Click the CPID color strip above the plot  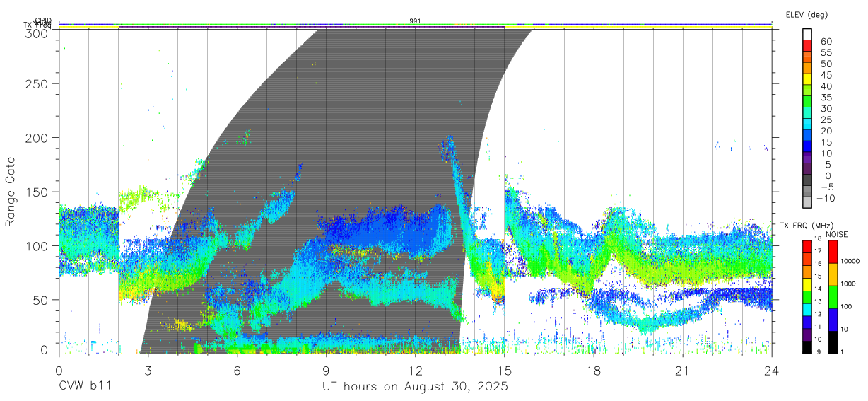pyautogui.click(x=415, y=24)
